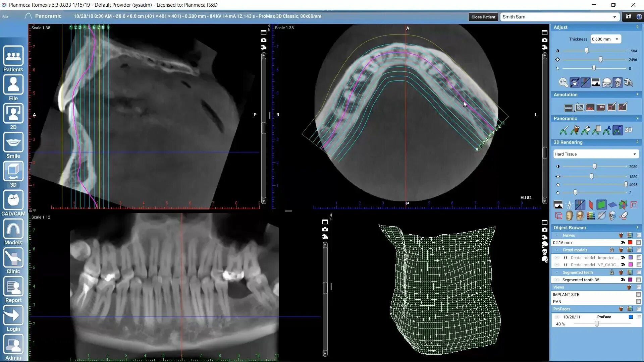
Task: Open the Smith Sam patient dropdown
Action: click(x=559, y=17)
